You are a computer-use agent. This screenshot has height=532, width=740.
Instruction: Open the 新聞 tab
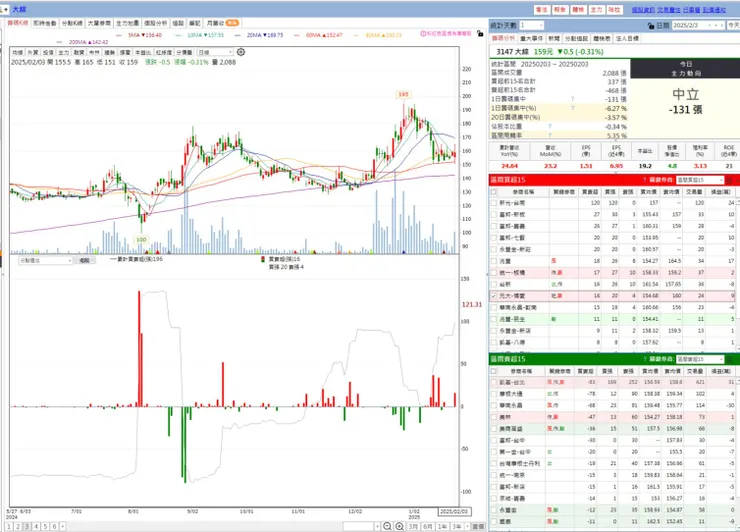554,38
